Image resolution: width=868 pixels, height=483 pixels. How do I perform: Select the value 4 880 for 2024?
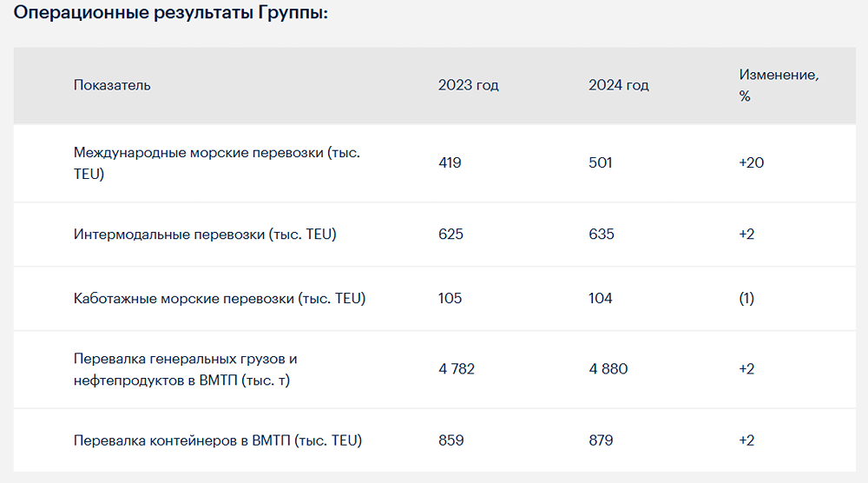(608, 369)
